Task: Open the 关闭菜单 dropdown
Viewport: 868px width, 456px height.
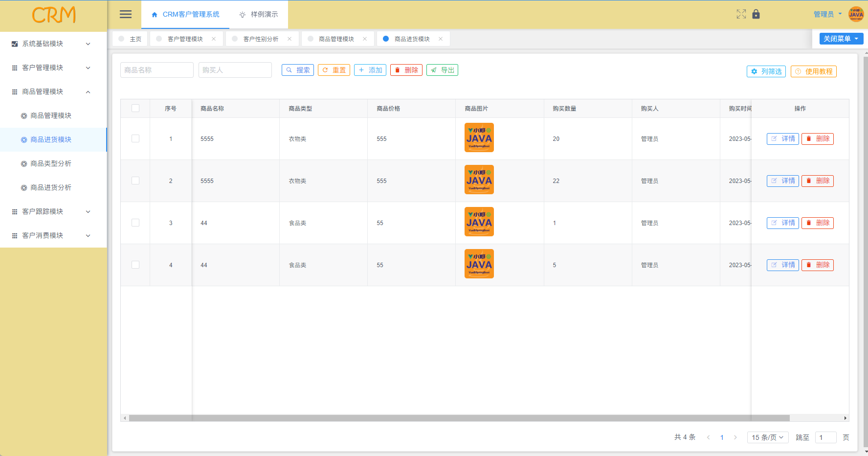Action: [841, 39]
